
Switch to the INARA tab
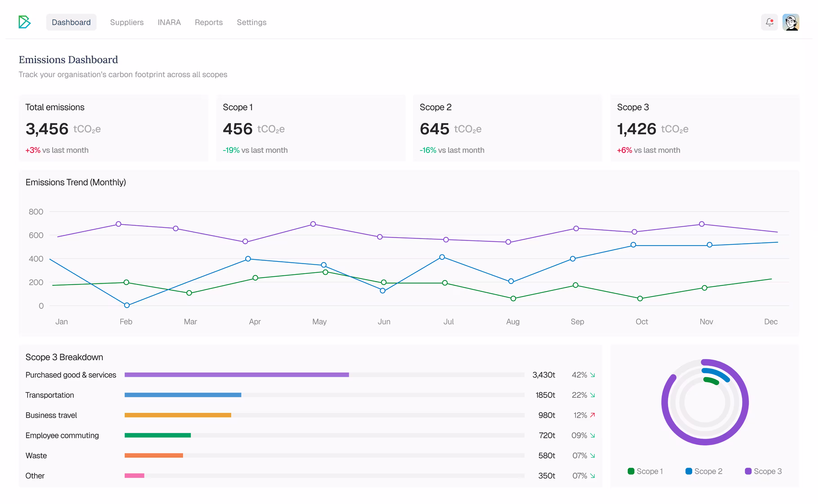tap(169, 22)
